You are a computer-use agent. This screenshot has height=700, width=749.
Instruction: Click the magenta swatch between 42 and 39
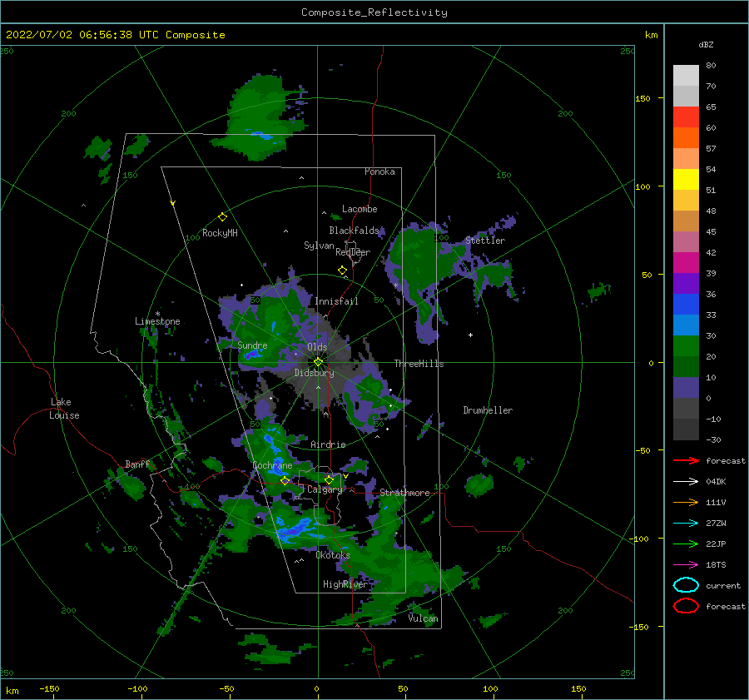[x=686, y=262]
